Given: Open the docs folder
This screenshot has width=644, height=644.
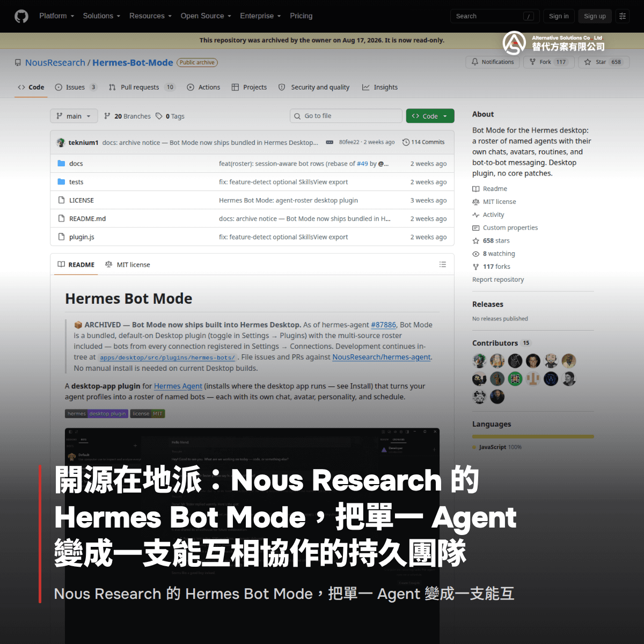Looking at the screenshot, I should tap(76, 164).
